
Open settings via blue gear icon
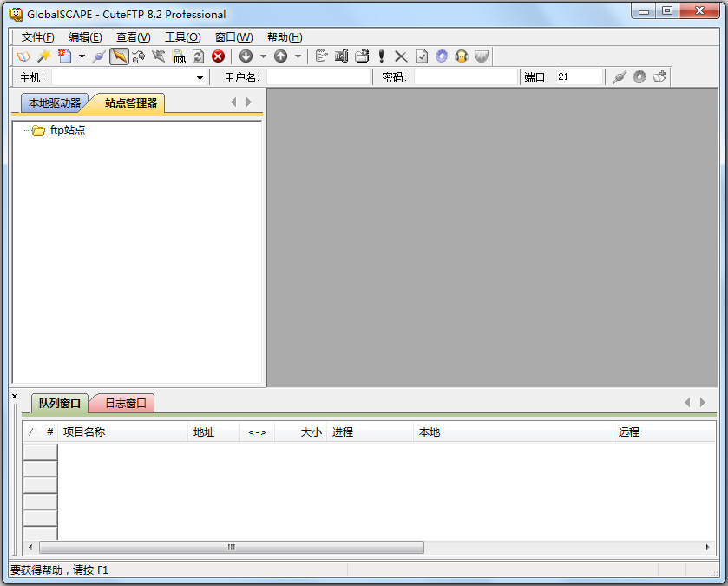pyautogui.click(x=442, y=56)
